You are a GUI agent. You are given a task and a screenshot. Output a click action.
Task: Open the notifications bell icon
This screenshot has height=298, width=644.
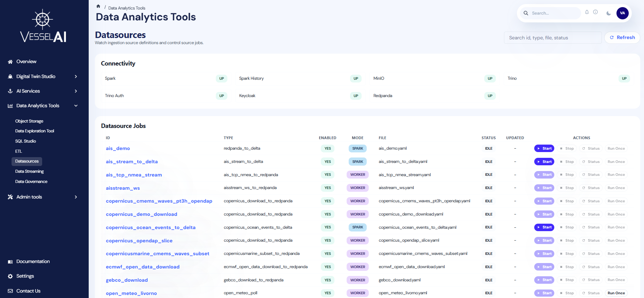(x=587, y=12)
